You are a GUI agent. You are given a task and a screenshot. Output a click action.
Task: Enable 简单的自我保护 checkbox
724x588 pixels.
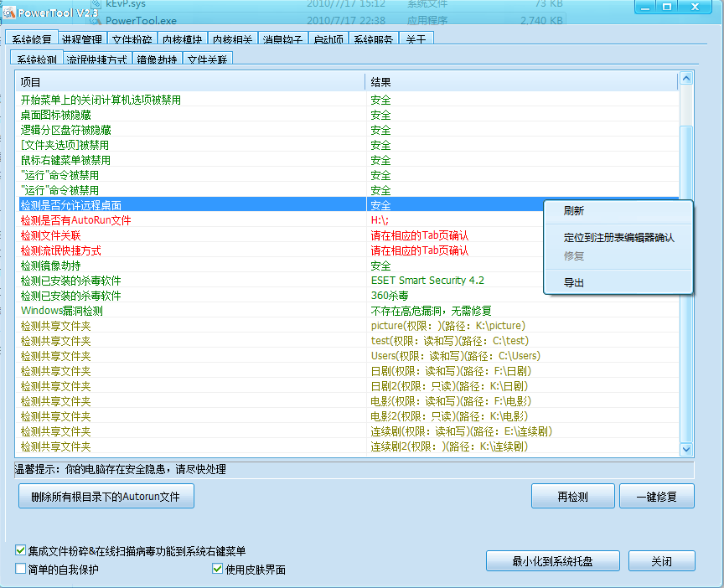[x=20, y=568]
